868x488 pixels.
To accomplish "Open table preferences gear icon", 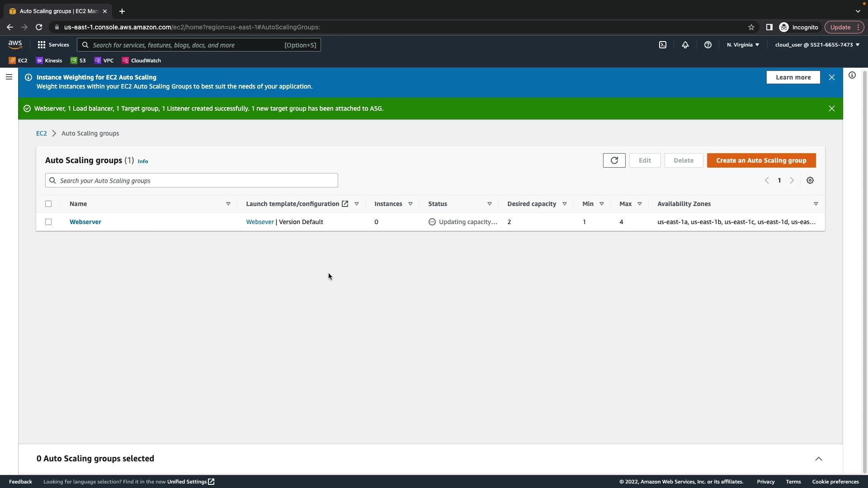I will (x=810, y=180).
